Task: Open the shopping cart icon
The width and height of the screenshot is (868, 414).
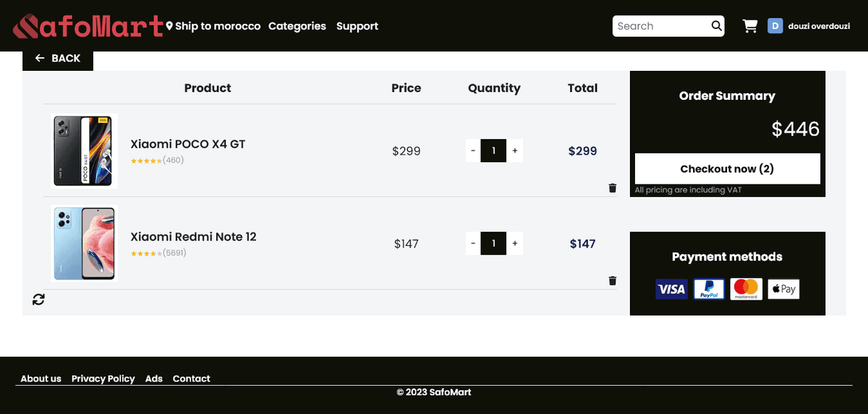Action: [750, 26]
